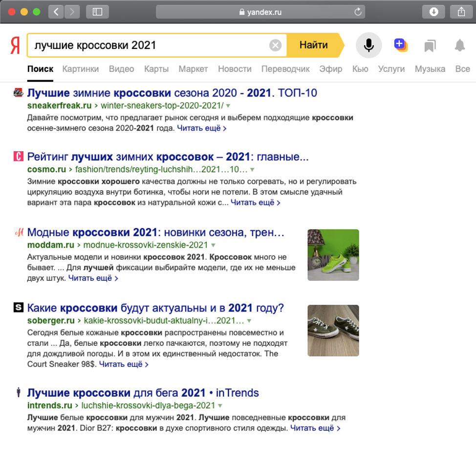Viewport: 476px width, 451px height.
Task: Click the Safari address bar showing yandex.ru
Action: 260,12
